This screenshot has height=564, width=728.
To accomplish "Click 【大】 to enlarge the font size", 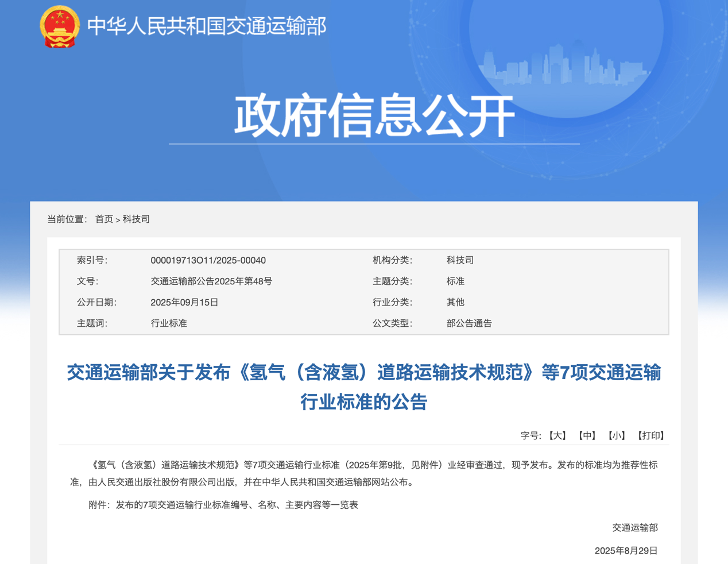I will [557, 435].
